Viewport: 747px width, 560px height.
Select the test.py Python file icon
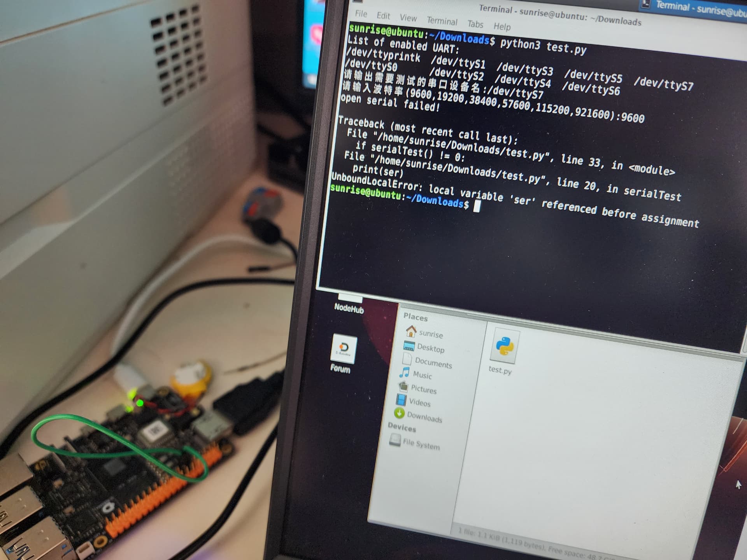pos(505,346)
